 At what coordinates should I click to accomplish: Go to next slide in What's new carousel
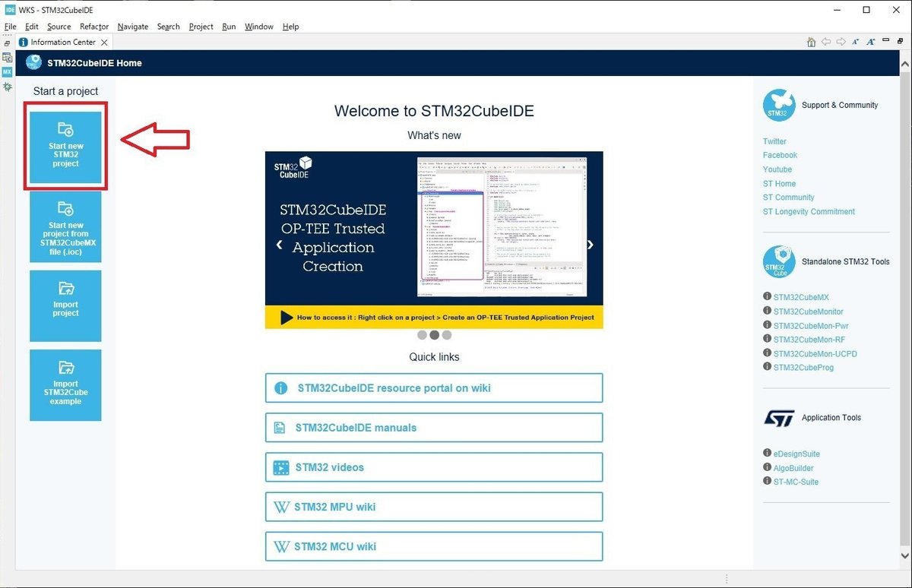point(590,245)
